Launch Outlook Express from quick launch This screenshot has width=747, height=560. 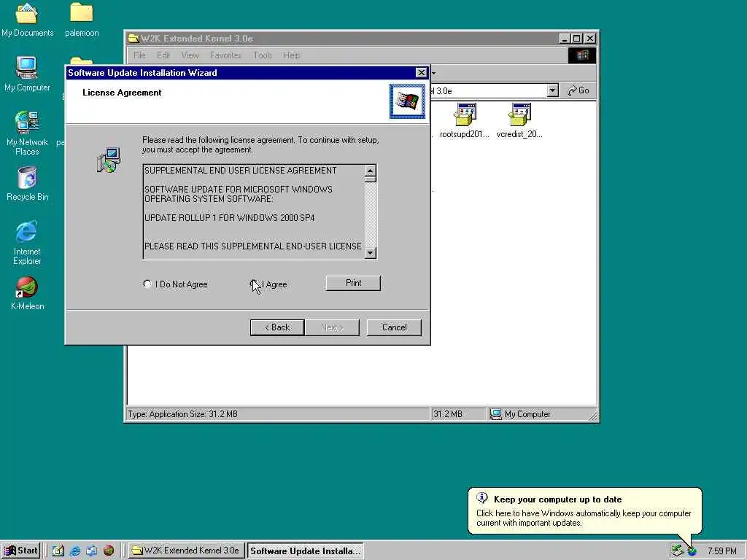click(x=91, y=551)
